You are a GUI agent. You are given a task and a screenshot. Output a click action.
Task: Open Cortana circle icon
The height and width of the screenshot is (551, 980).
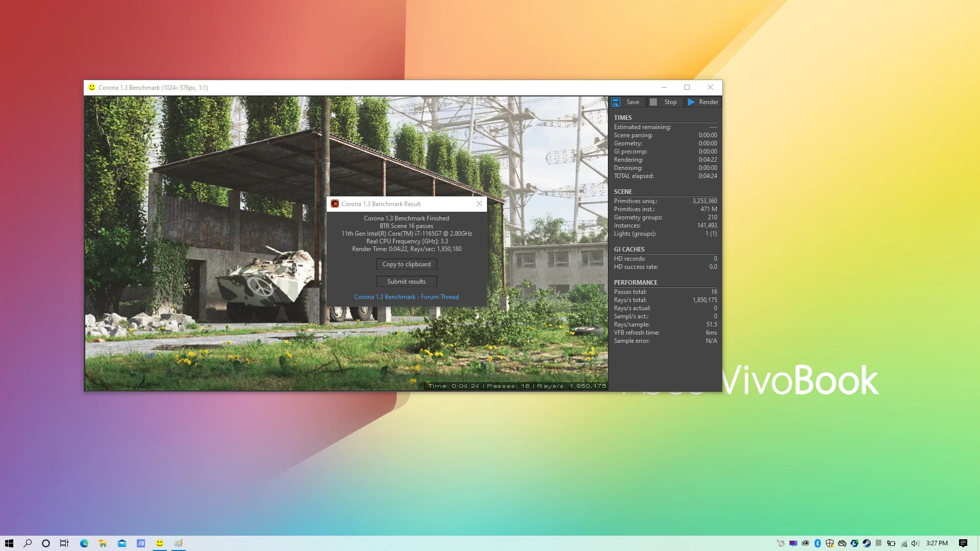[x=46, y=543]
